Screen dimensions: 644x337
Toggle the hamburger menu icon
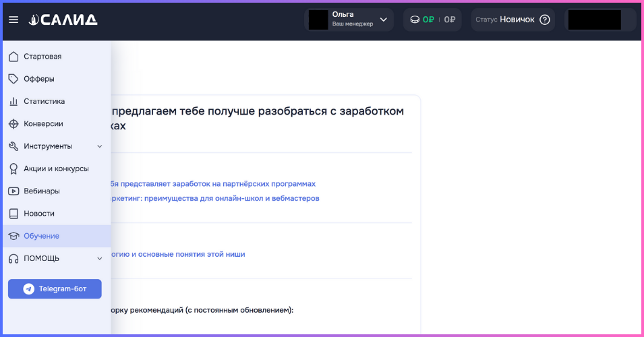(x=13, y=20)
